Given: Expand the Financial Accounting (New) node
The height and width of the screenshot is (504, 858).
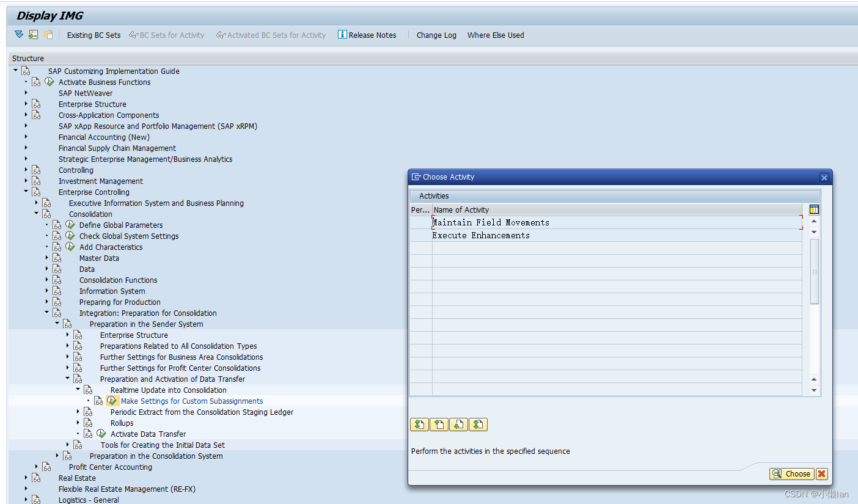Looking at the screenshot, I should coord(26,137).
